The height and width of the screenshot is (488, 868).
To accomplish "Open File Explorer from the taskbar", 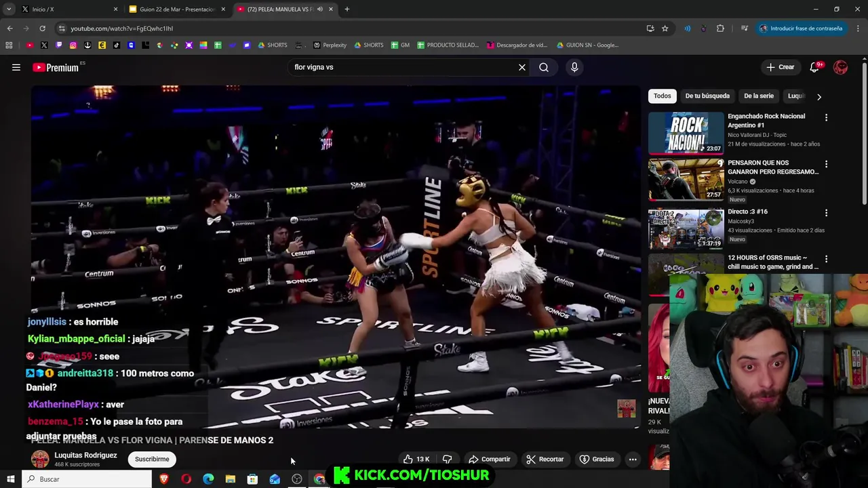I will point(231,479).
